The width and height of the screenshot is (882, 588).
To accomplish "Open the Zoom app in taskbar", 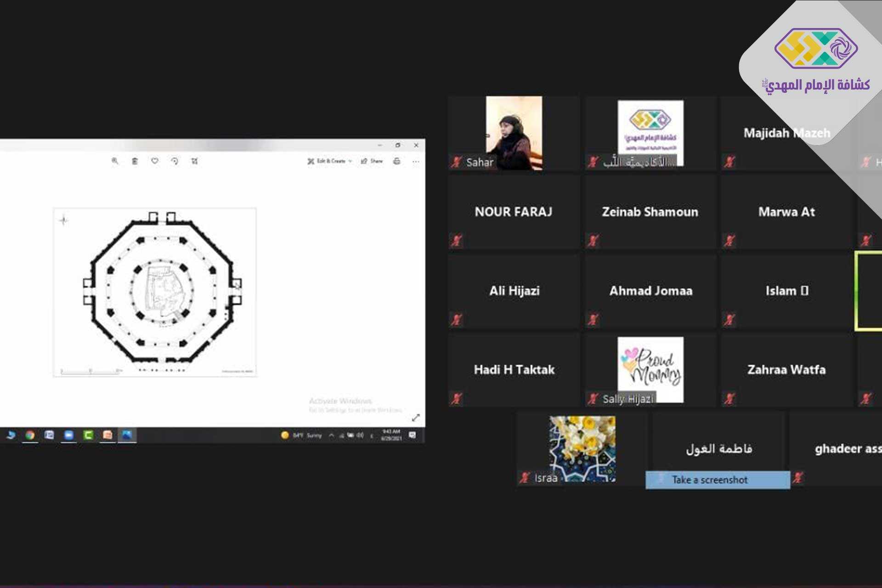I will pos(69,435).
